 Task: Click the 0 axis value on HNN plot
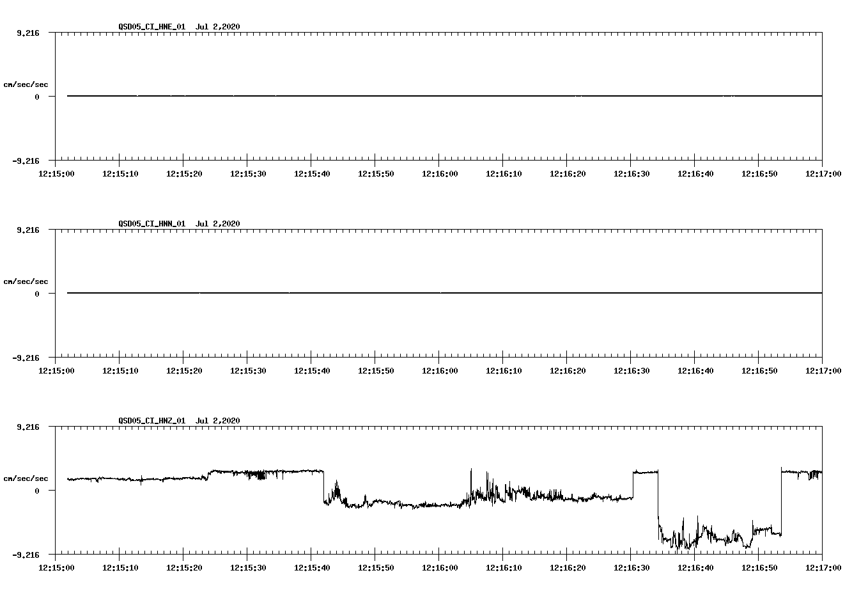pos(37,294)
